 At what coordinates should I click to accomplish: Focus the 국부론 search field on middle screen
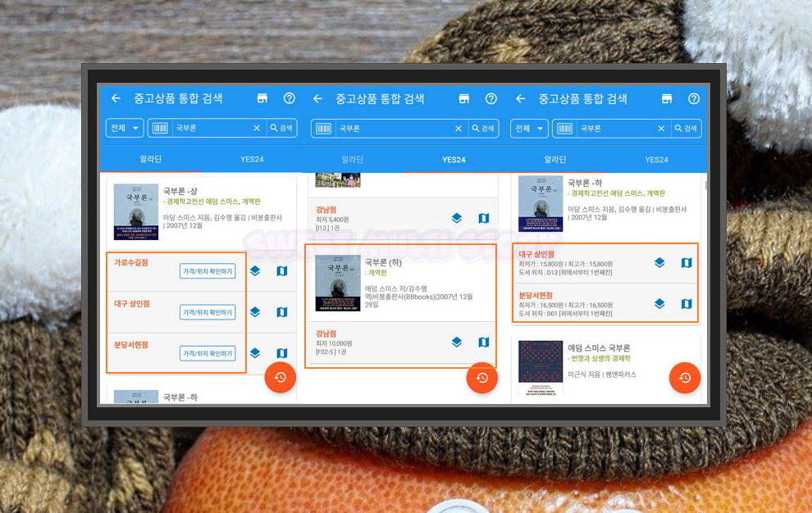coord(393,129)
